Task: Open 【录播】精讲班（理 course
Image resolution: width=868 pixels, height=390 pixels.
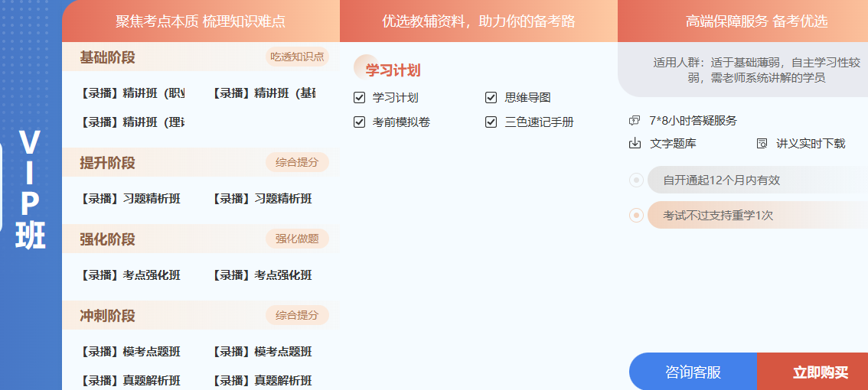Action: [132, 122]
